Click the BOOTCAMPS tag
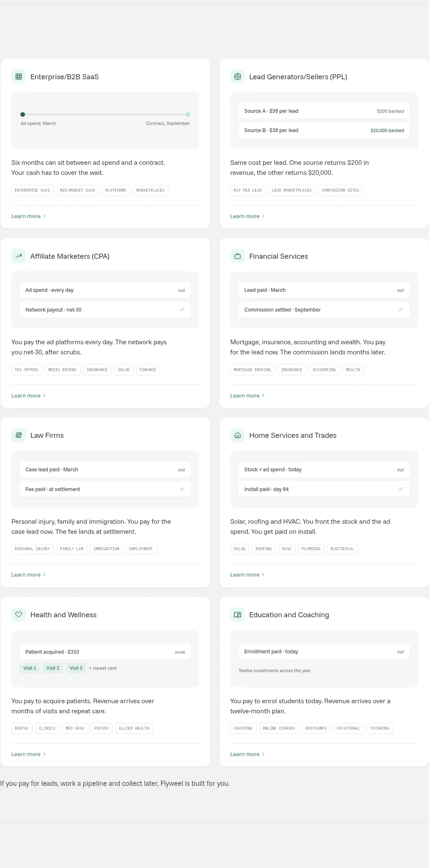 [x=316, y=728]
